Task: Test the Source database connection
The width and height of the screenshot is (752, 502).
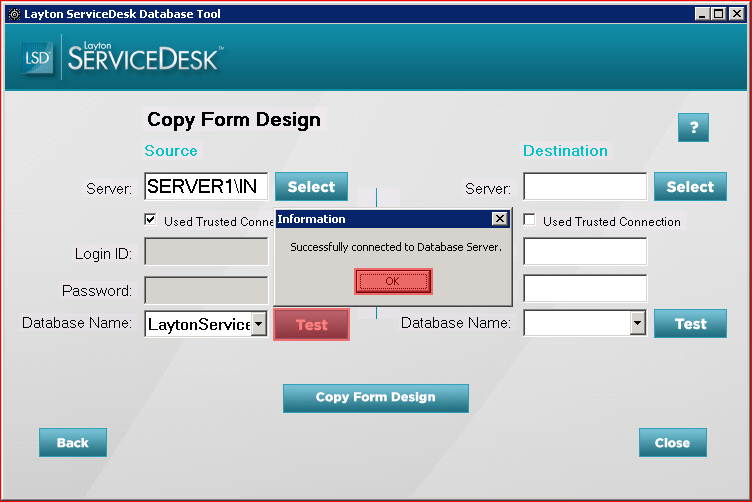Action: [311, 325]
